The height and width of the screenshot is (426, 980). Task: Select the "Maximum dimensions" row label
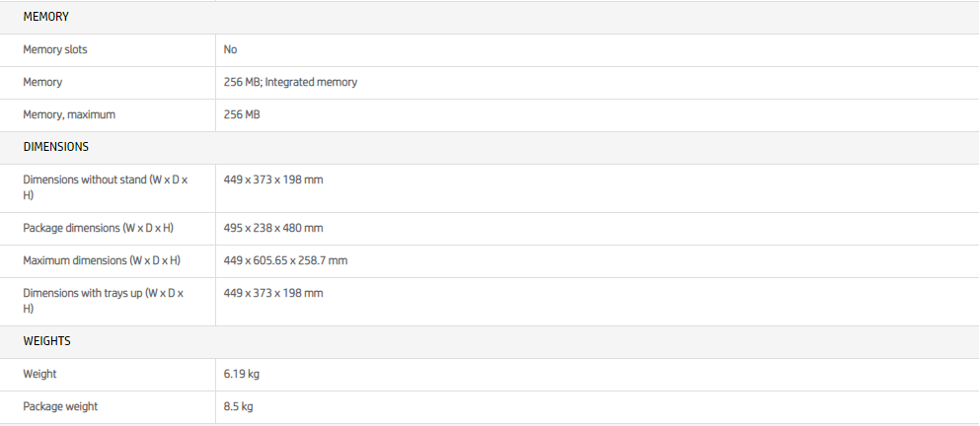pyautogui.click(x=101, y=260)
